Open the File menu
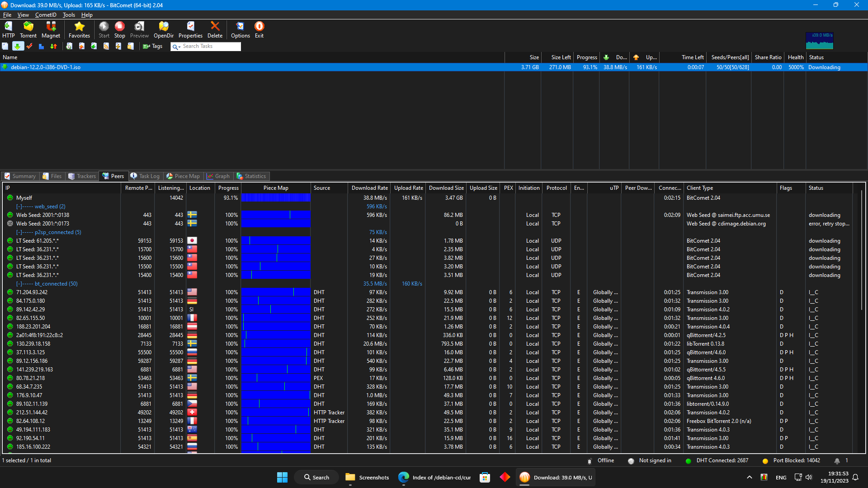The height and width of the screenshot is (488, 868). tap(7, 15)
